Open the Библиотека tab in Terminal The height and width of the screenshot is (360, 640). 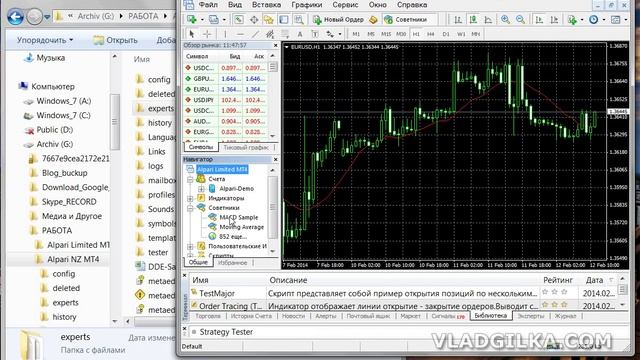point(491,316)
